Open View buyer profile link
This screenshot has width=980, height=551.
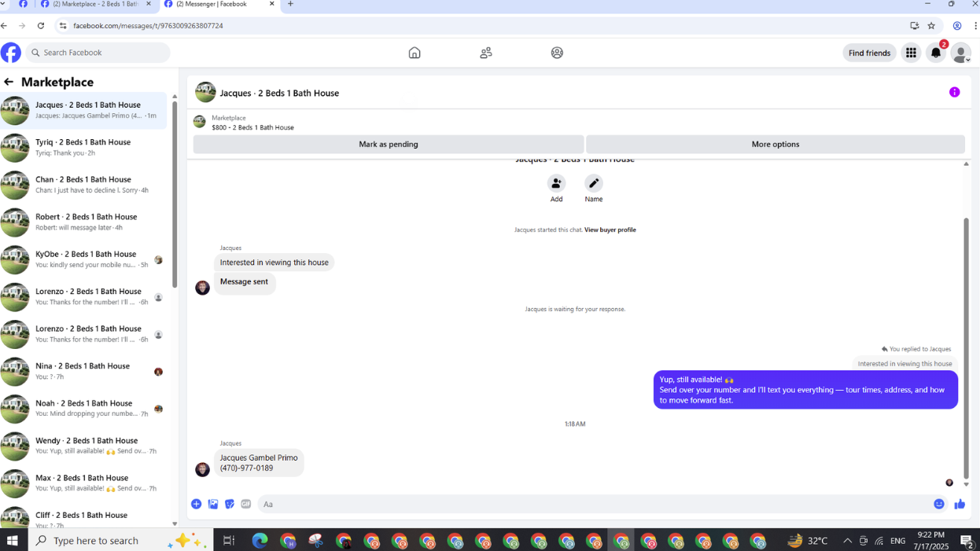[x=610, y=230]
